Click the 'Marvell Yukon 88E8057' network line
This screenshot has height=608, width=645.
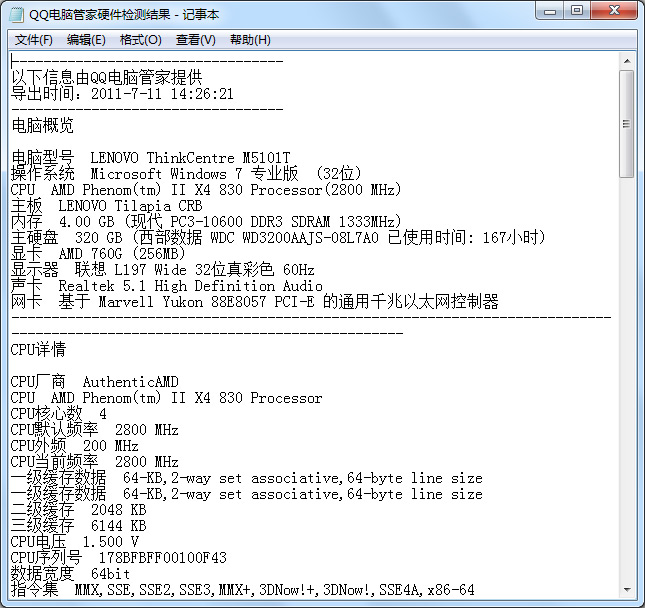coord(255,302)
